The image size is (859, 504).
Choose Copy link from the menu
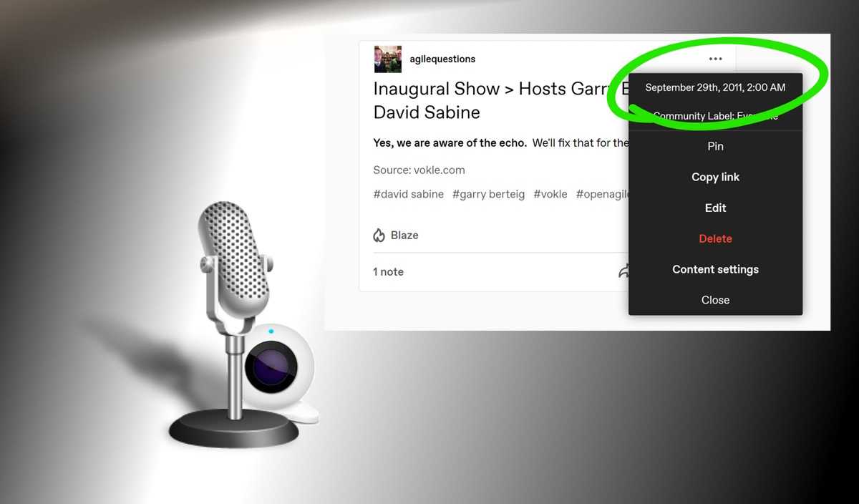coord(715,177)
